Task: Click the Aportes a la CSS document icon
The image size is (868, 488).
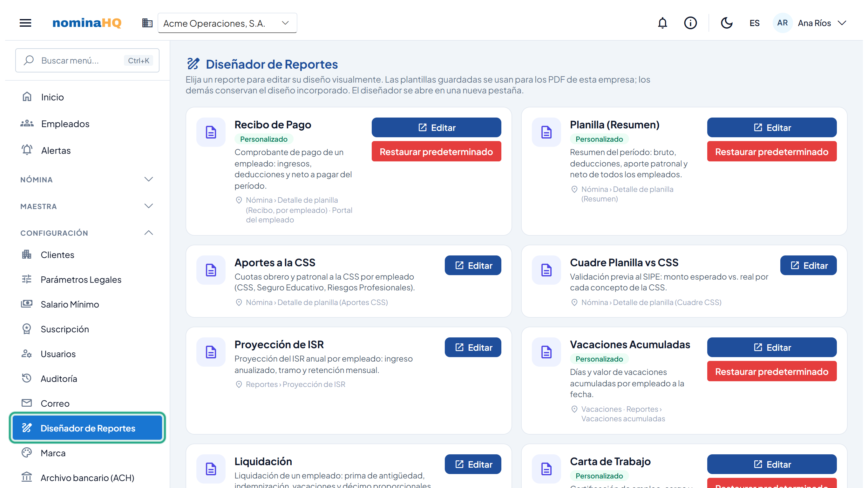Action: coord(211,270)
